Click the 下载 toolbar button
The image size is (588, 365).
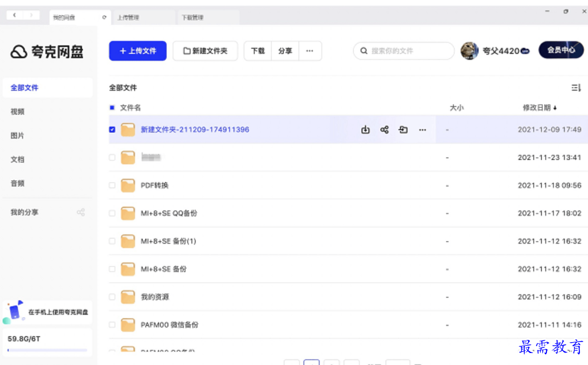258,51
